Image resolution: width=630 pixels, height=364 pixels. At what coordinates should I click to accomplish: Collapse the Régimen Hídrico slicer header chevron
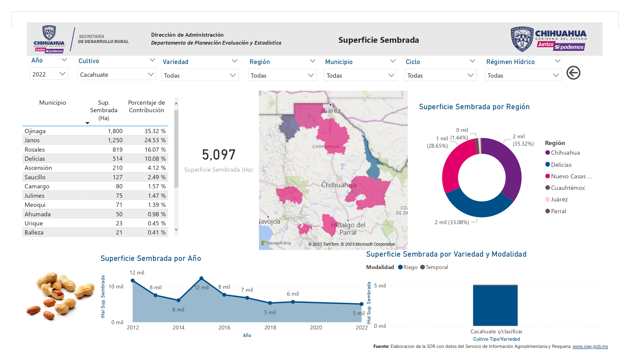tap(557, 61)
